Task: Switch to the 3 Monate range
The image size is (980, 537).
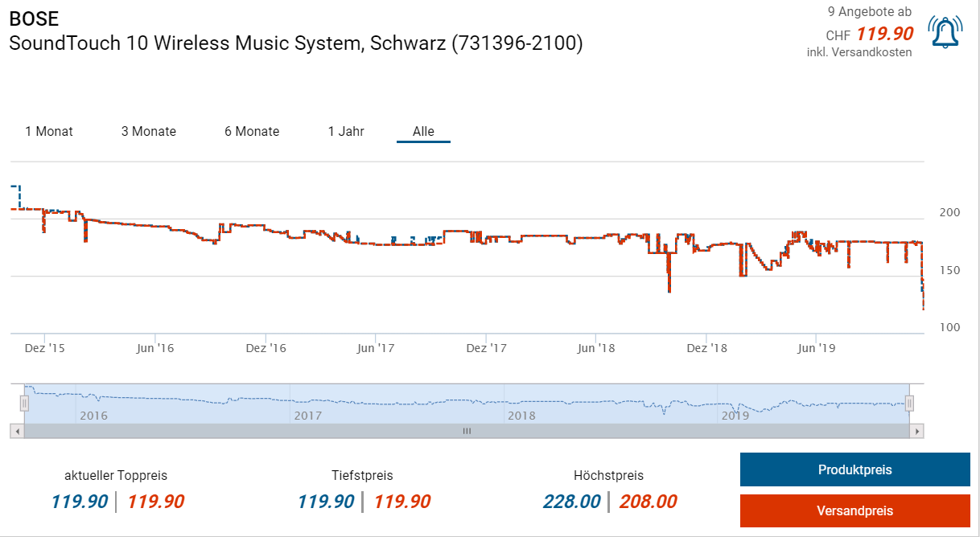Action: coord(149,132)
